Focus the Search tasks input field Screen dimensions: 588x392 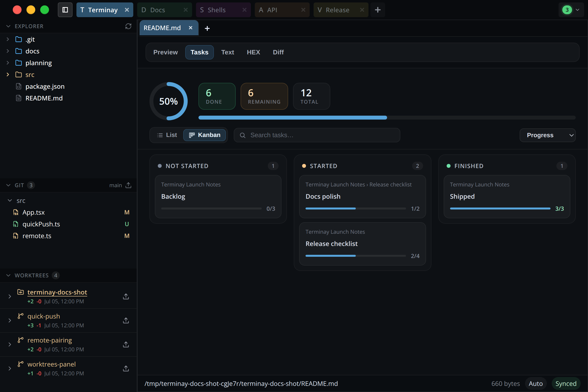[317, 135]
